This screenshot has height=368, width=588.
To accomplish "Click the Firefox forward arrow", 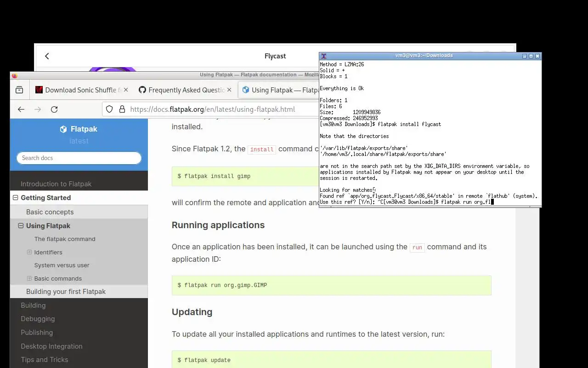I will [x=38, y=109].
